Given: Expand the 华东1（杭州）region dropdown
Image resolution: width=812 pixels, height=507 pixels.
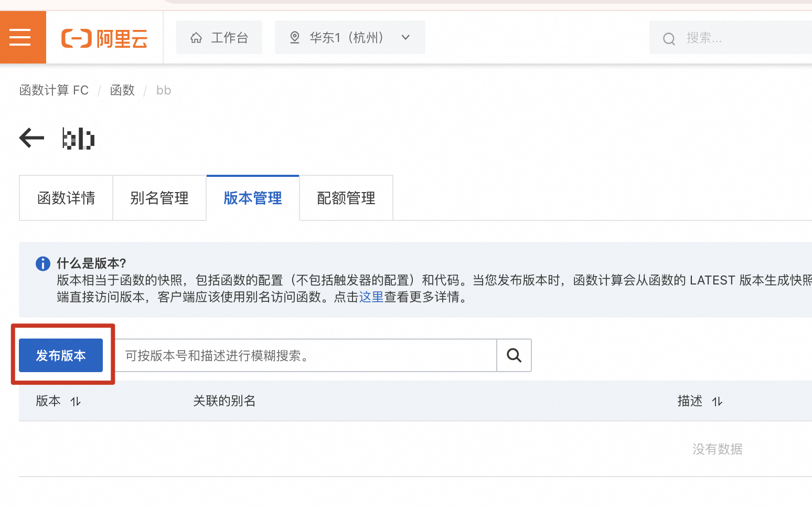Looking at the screenshot, I should click(350, 37).
